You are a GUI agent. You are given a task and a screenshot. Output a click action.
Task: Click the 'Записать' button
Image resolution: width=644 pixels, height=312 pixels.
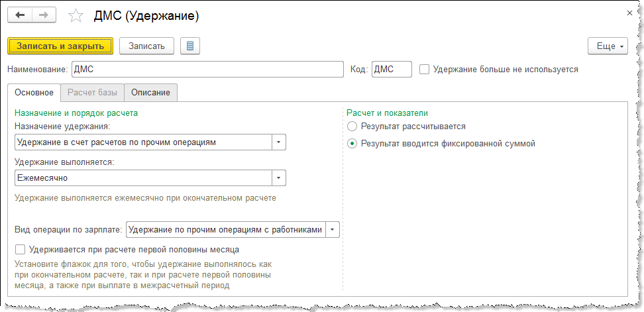[x=146, y=46]
